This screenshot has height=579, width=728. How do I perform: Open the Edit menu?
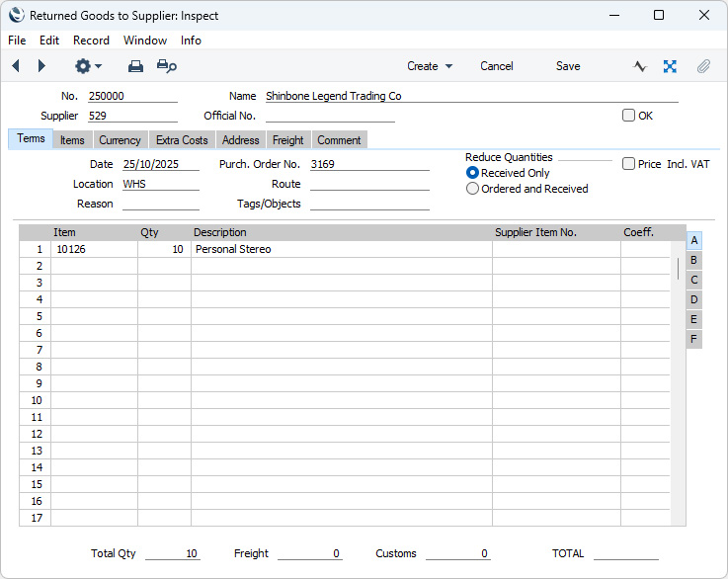pos(49,41)
